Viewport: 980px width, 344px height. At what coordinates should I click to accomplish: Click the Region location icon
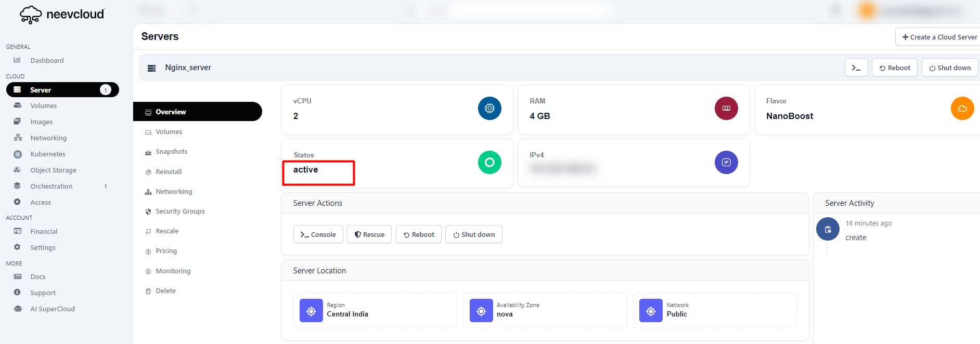coord(311,311)
